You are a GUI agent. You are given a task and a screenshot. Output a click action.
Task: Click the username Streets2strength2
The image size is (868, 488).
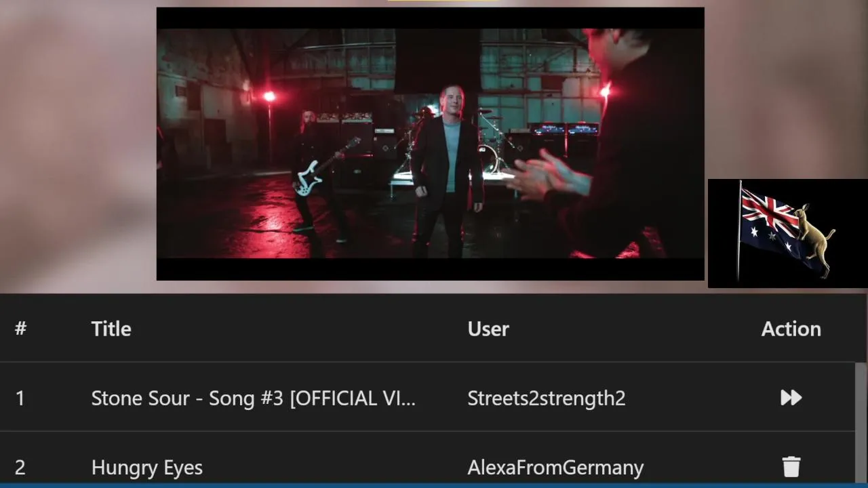546,398
